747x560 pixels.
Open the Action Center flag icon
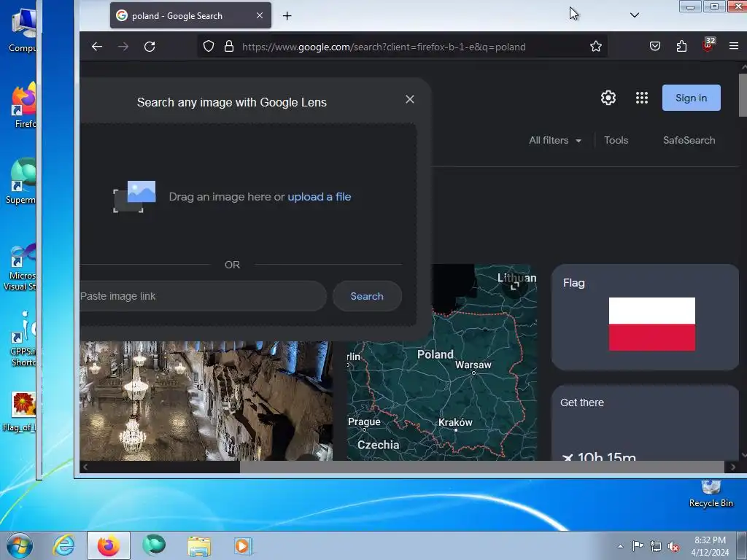point(638,546)
